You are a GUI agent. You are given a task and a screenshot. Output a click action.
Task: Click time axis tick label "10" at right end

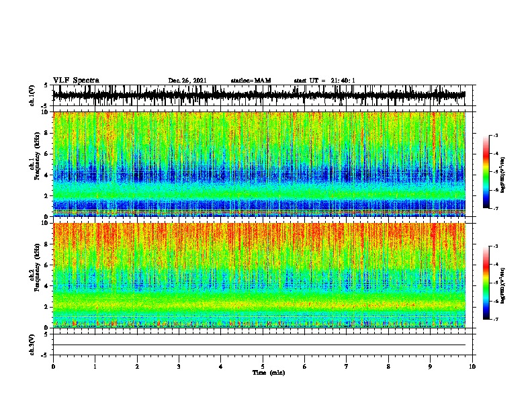(472, 367)
